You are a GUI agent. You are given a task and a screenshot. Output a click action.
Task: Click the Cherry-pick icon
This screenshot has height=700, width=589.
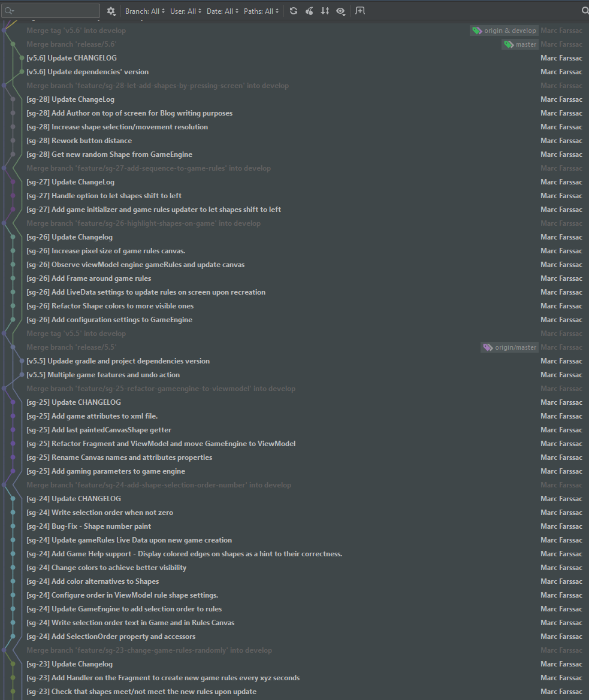(309, 11)
